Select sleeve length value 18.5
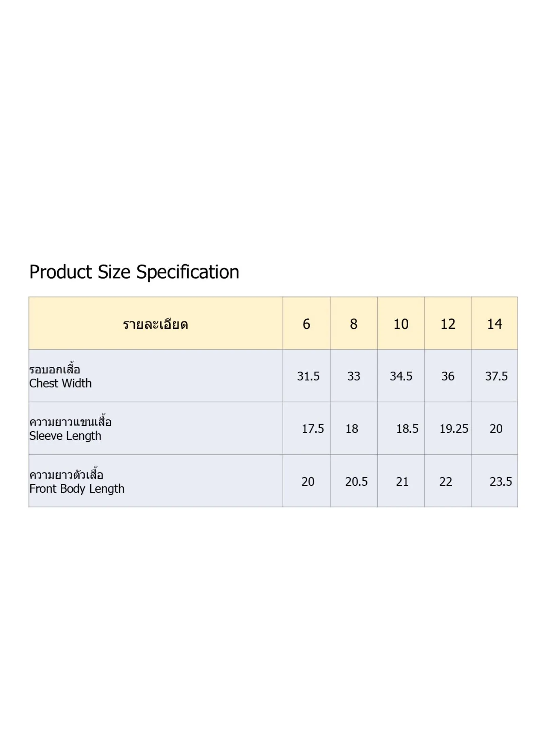 (x=407, y=429)
